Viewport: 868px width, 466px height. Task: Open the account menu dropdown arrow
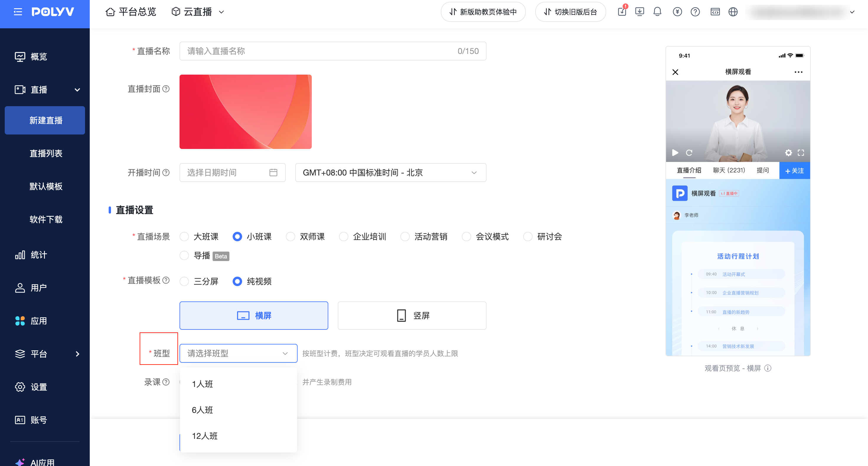point(852,12)
